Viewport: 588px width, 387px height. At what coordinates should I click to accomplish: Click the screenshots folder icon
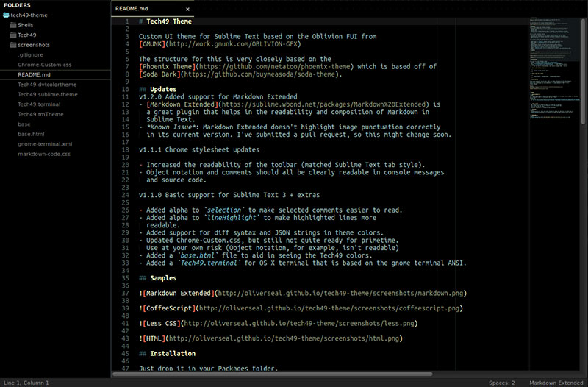pyautogui.click(x=13, y=45)
